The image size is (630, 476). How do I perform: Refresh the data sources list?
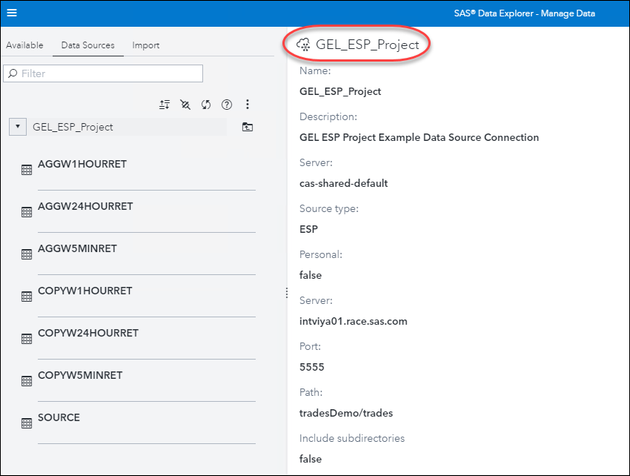coord(206,104)
